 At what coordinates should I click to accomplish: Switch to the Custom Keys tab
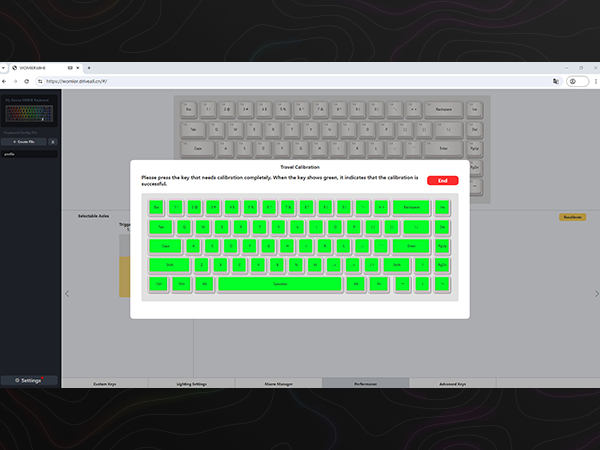104,383
